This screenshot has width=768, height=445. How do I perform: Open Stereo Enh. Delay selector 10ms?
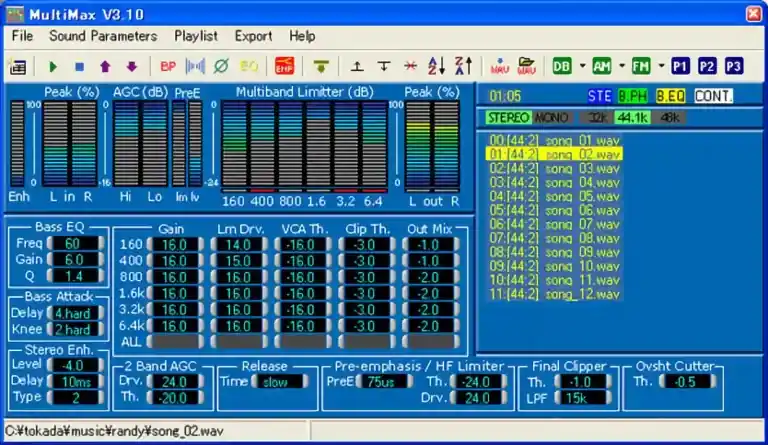(76, 381)
